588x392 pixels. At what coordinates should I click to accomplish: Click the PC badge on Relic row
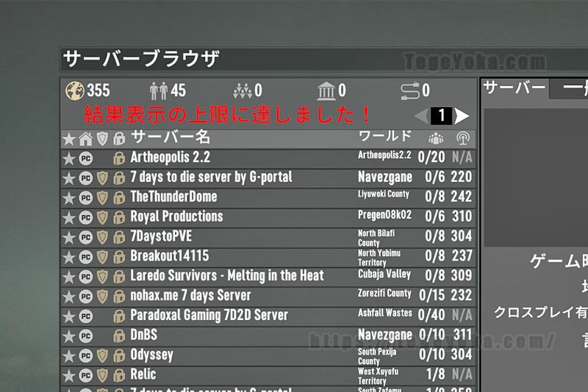click(x=85, y=376)
